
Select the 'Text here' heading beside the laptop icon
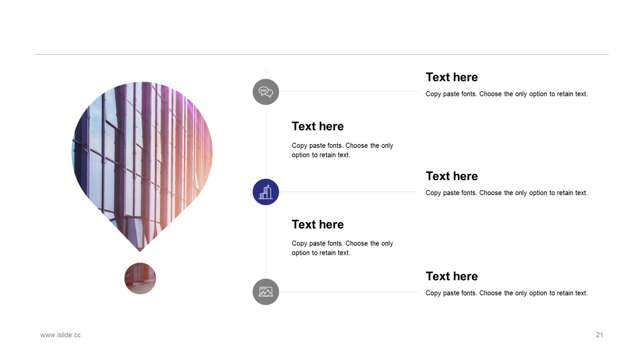[452, 276]
